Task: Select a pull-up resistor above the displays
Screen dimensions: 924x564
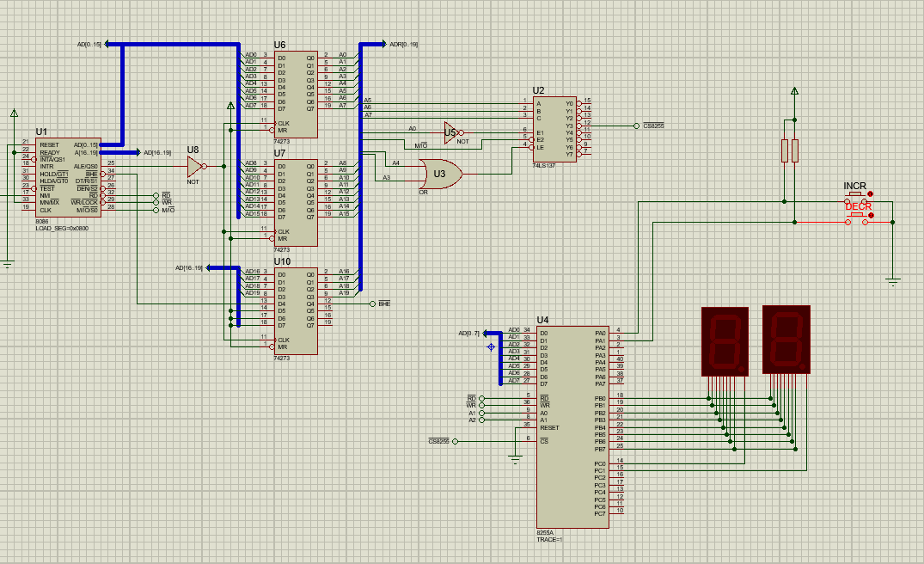Action: (784, 150)
